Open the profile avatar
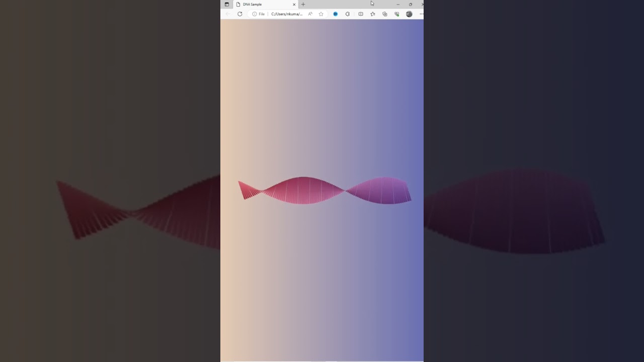This screenshot has width=644, height=362. tap(409, 14)
